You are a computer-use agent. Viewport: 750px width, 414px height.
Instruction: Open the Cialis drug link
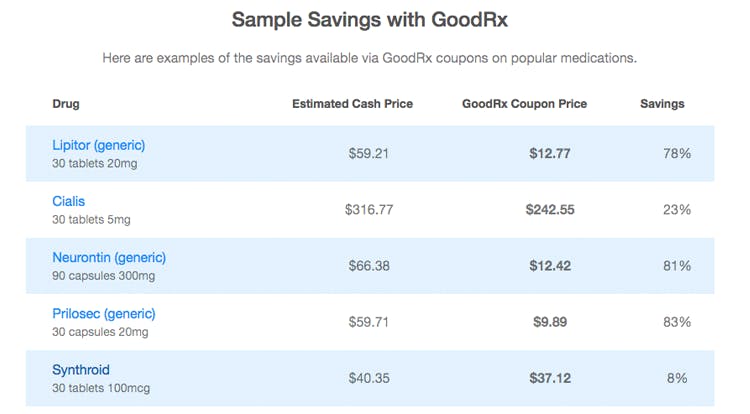tap(68, 201)
